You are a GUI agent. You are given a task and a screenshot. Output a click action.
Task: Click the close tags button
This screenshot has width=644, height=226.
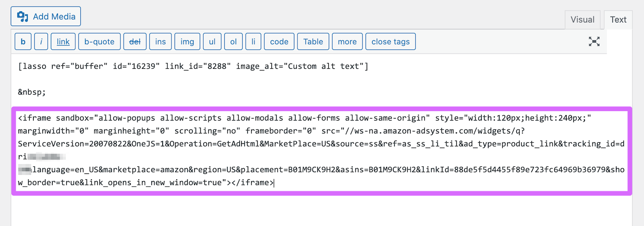click(x=390, y=41)
